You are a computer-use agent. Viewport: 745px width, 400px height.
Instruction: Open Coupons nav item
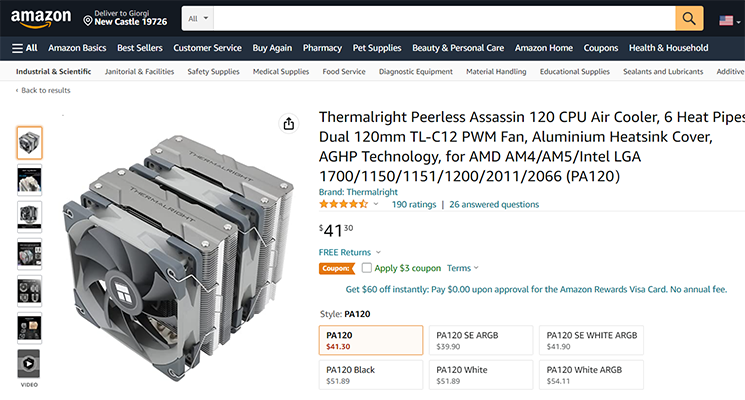(601, 48)
